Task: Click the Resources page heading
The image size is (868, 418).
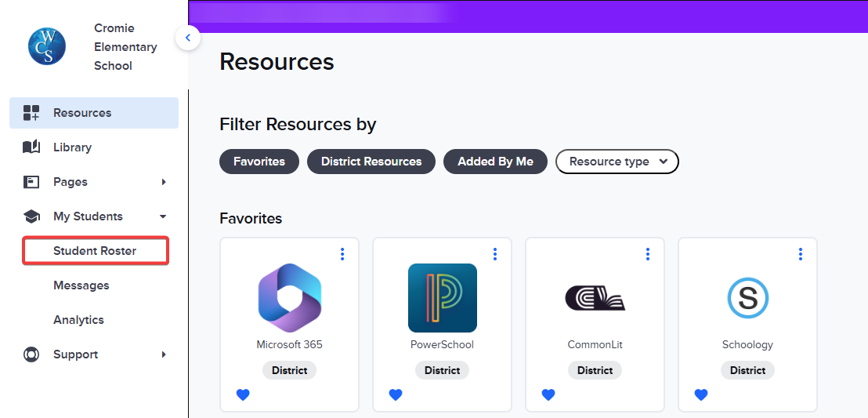Action: pyautogui.click(x=277, y=61)
